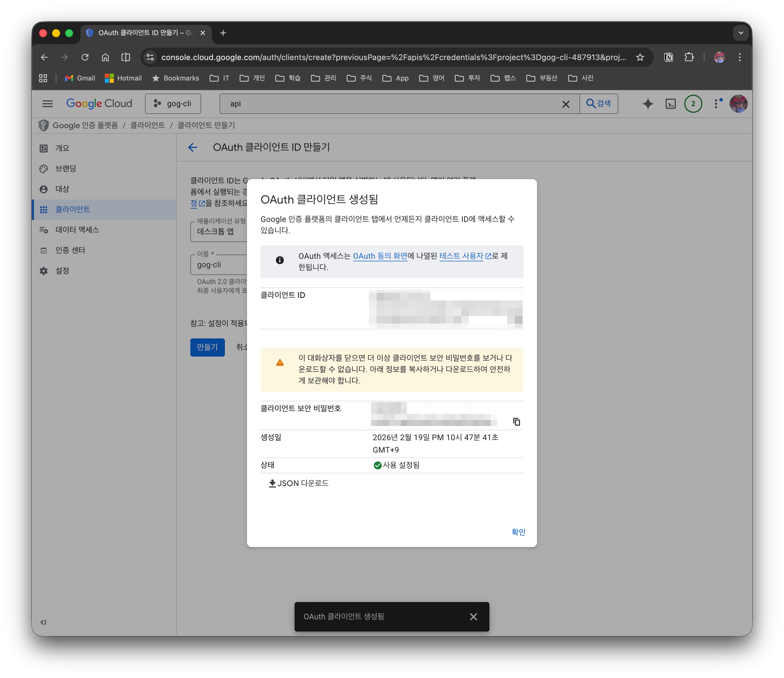
Task: Open the Cloud Shell terminal
Action: click(x=670, y=104)
